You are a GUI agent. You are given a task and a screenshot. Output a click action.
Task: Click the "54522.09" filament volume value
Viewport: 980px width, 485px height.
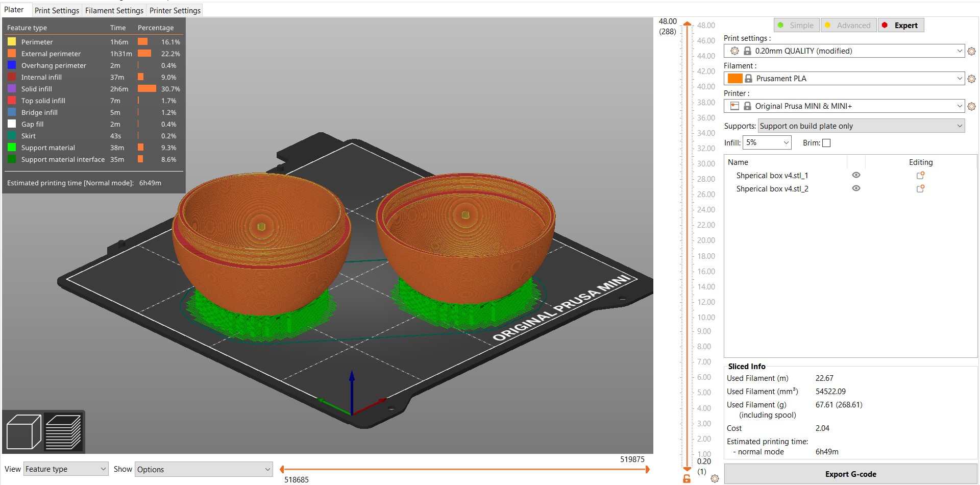830,392
